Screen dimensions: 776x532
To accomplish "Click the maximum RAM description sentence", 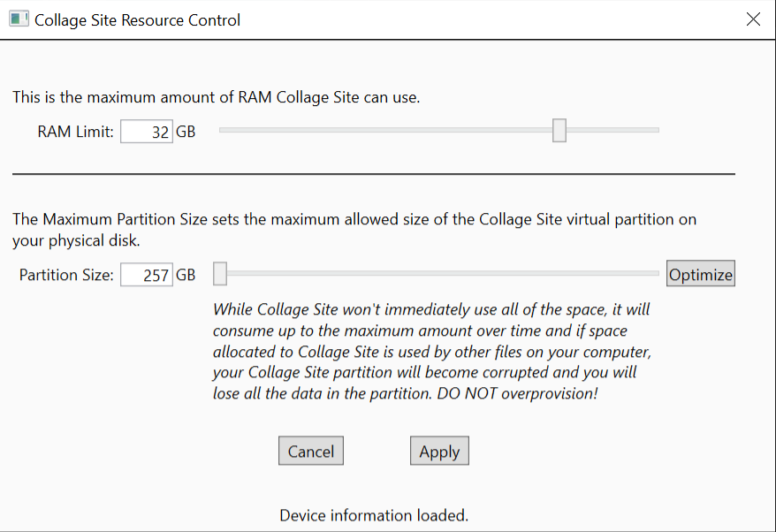I will (x=216, y=97).
